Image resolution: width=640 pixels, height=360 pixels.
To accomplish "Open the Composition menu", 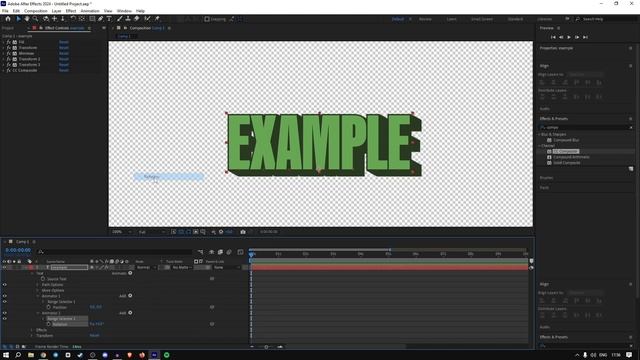I will 36,11.
